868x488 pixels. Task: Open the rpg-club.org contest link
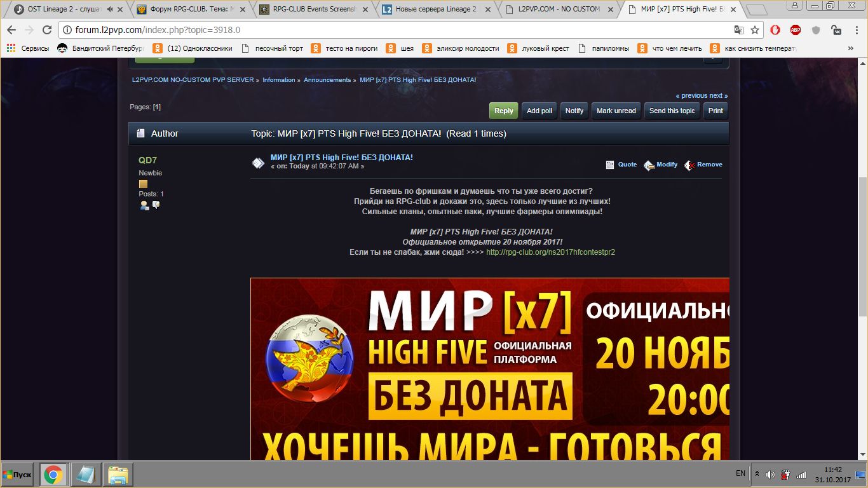pyautogui.click(x=550, y=252)
